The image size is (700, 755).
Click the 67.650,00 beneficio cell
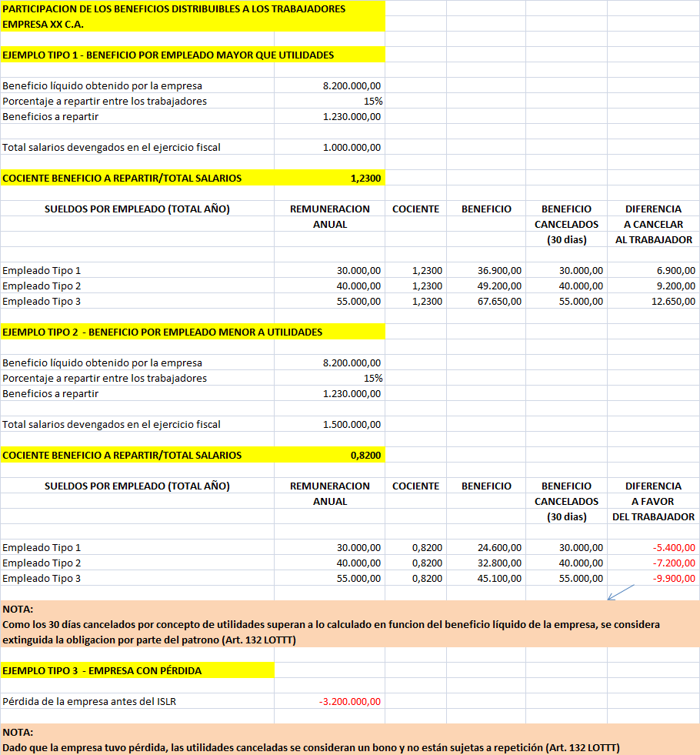click(486, 302)
